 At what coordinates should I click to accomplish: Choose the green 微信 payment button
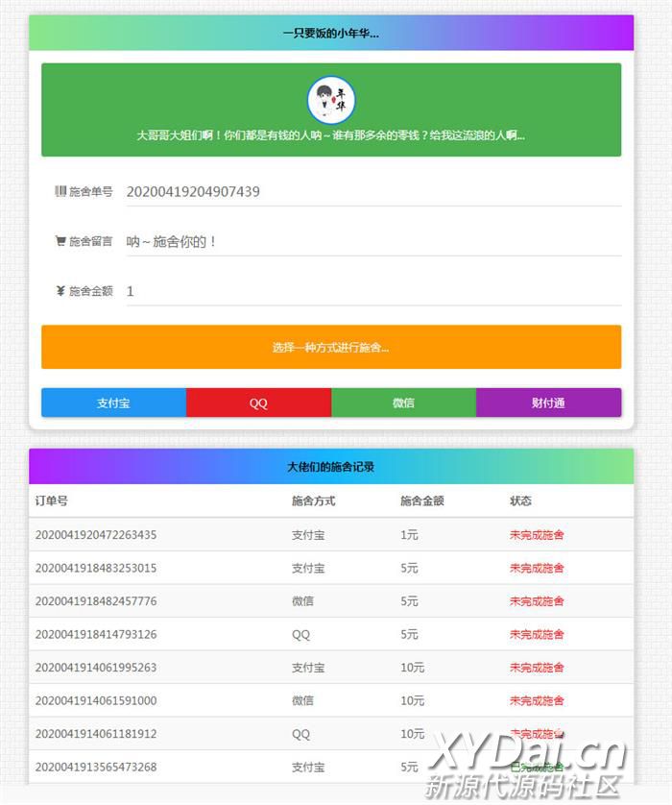coord(404,402)
